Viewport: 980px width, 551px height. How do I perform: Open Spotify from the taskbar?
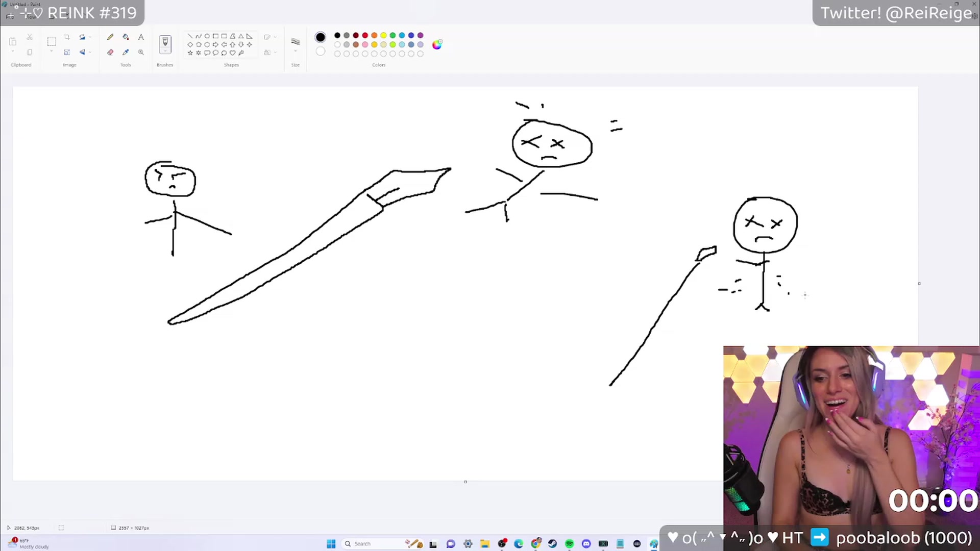click(569, 544)
